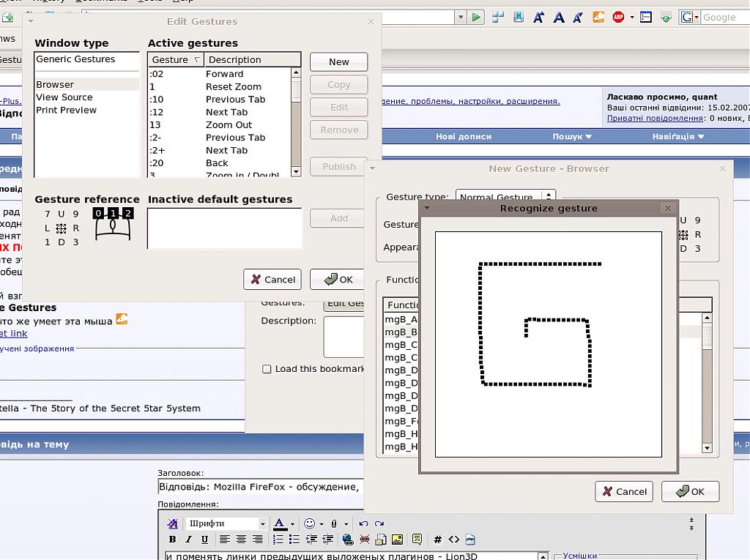750x560 pixels.
Task: Toggle the Load this bookmark checkbox
Action: 267,369
